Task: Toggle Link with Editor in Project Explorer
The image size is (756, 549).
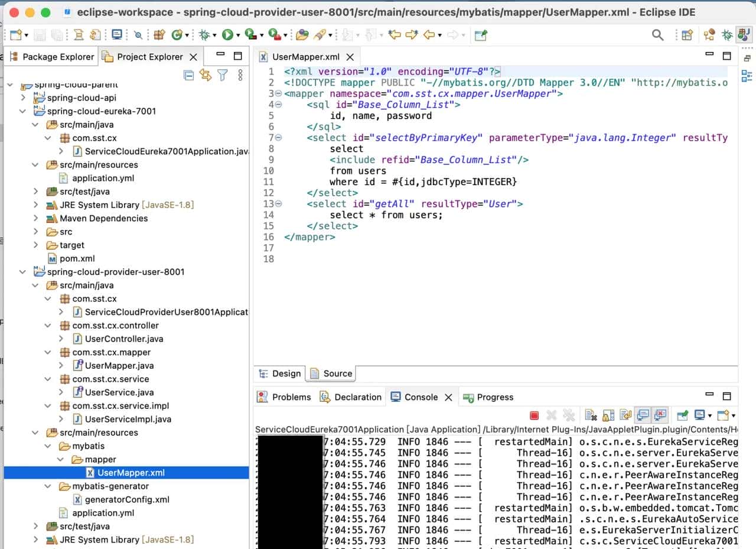Action: [205, 75]
